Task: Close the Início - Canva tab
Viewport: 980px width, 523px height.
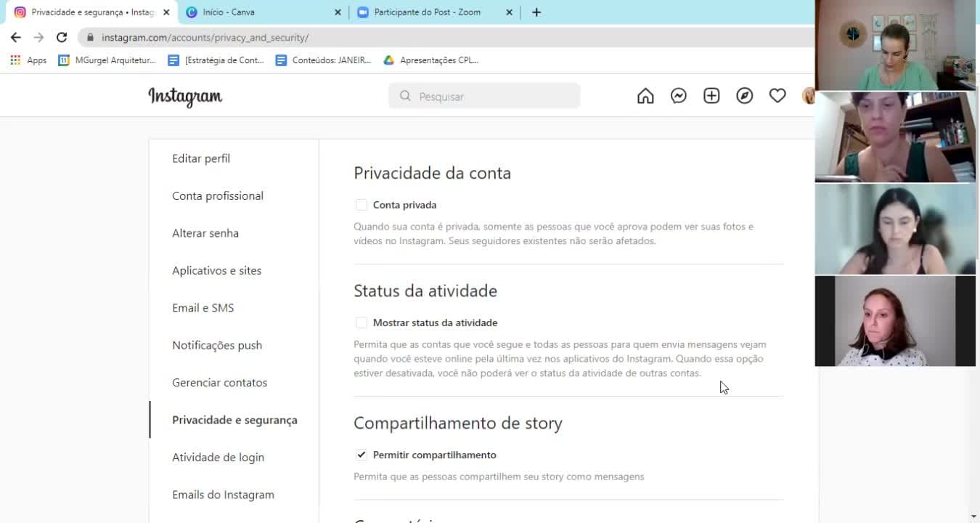Action: pos(338,12)
